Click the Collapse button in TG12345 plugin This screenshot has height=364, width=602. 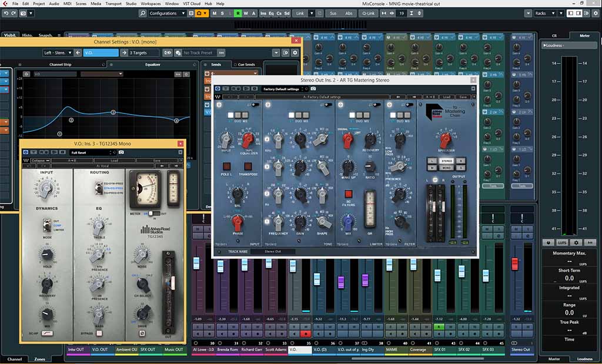(x=41, y=161)
